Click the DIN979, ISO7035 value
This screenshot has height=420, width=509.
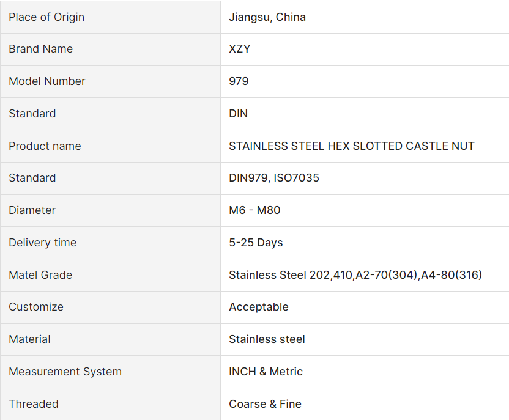274,178
